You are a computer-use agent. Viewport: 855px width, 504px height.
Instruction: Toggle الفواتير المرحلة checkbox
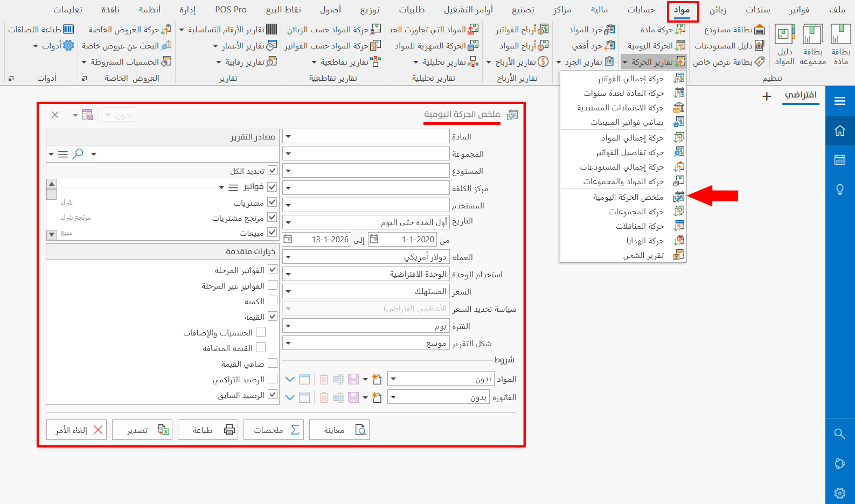tap(273, 269)
